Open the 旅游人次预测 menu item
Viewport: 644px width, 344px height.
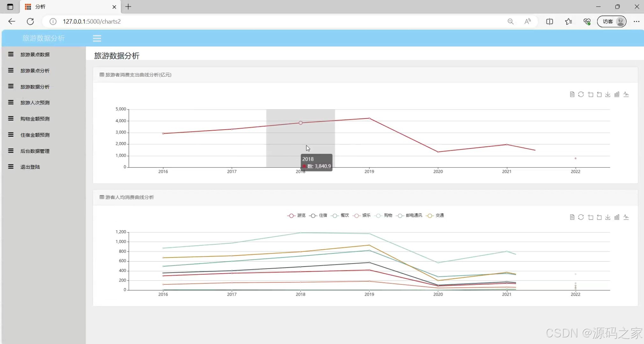click(x=35, y=103)
